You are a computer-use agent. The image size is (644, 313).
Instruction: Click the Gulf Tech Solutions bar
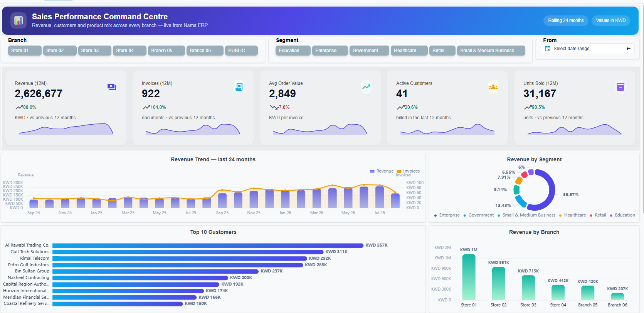coord(188,252)
